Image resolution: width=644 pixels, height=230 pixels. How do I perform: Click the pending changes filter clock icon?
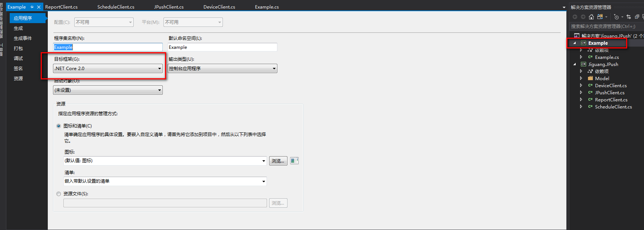(x=616, y=17)
